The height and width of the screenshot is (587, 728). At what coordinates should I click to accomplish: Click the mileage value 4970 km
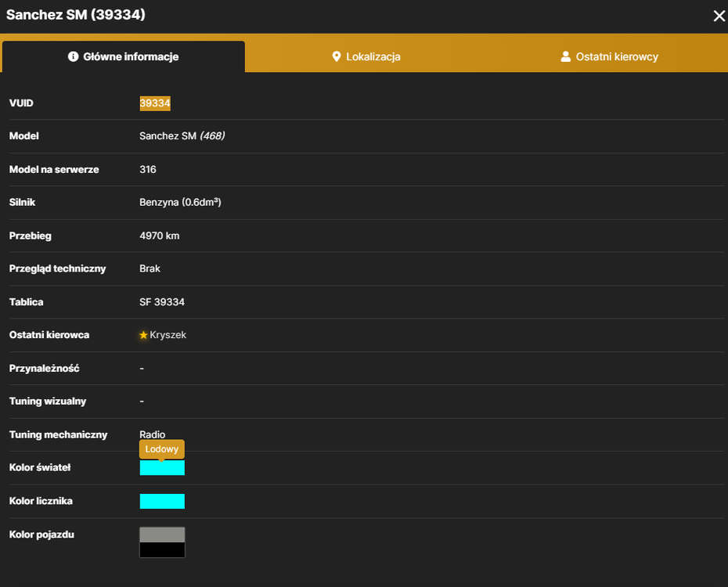pyautogui.click(x=159, y=236)
